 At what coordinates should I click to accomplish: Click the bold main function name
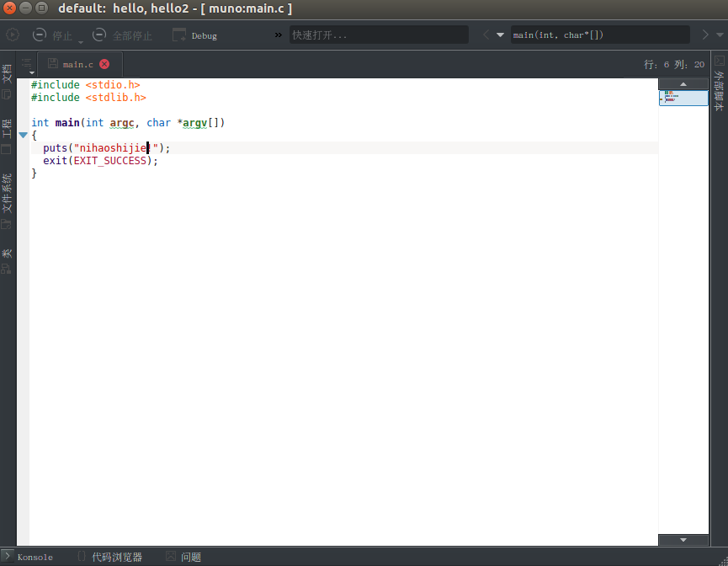[x=67, y=123]
